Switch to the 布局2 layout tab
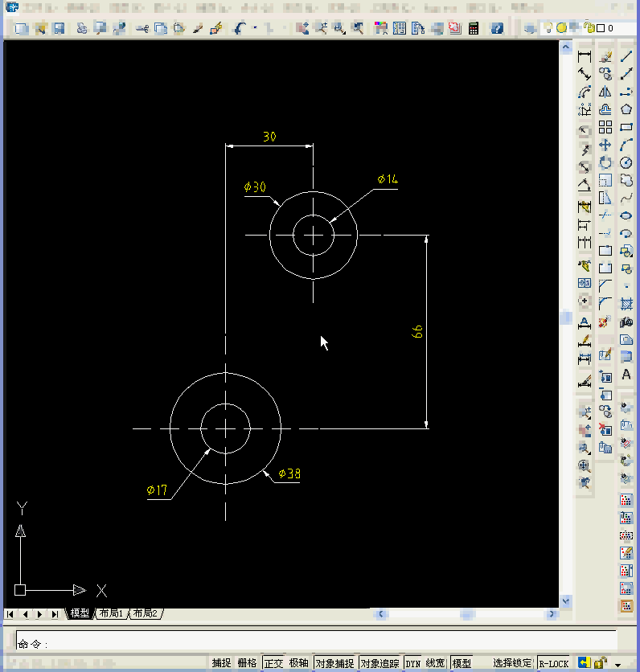 click(146, 613)
